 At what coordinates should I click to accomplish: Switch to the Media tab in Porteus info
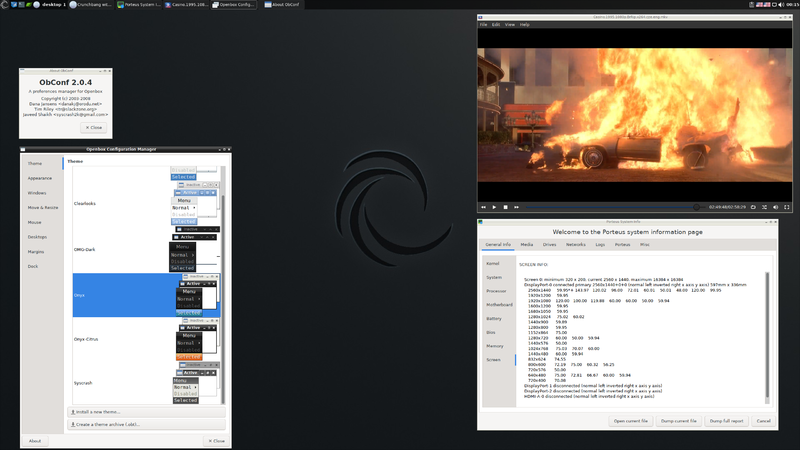[527, 244]
